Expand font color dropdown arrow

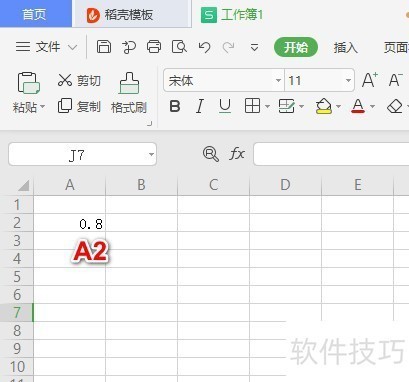(372, 107)
